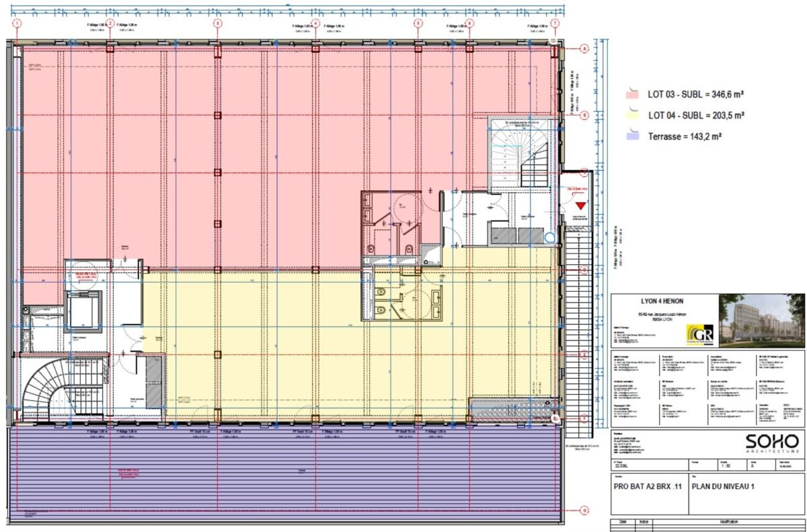Click the yellow LOT 04 legend color swatch
This screenshot has height=532, width=807.
point(631,116)
